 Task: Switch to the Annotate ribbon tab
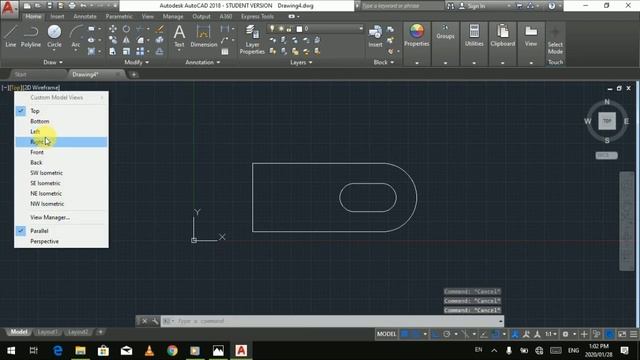click(85, 16)
